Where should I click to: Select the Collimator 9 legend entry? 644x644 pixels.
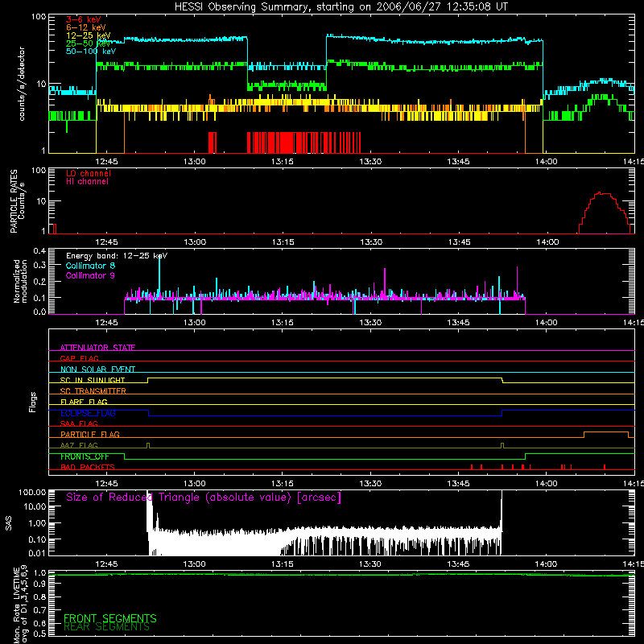click(x=90, y=275)
